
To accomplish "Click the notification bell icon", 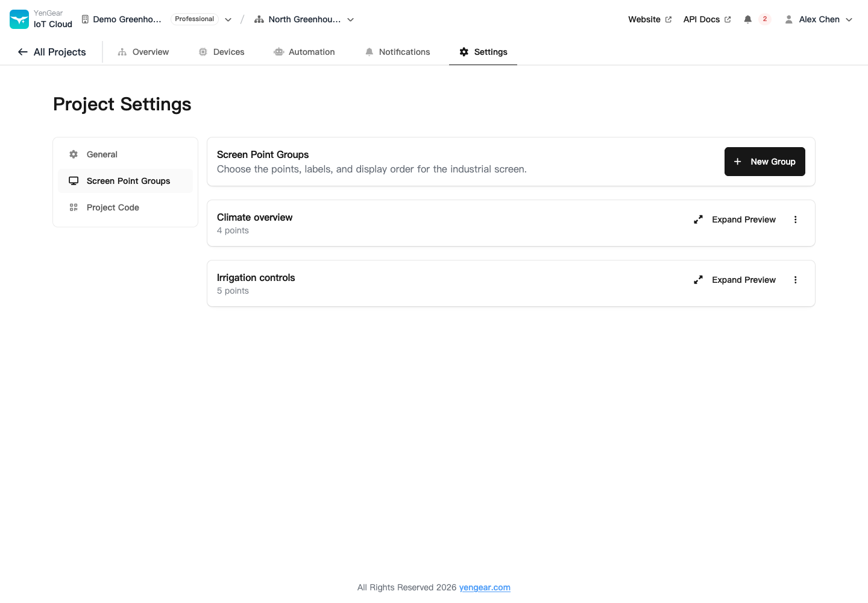I will tap(747, 19).
